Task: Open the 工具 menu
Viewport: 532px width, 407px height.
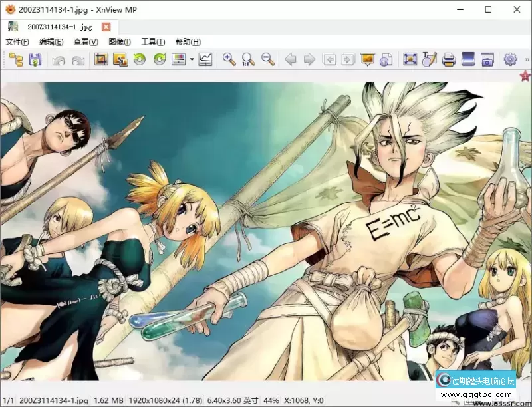Action: (153, 41)
